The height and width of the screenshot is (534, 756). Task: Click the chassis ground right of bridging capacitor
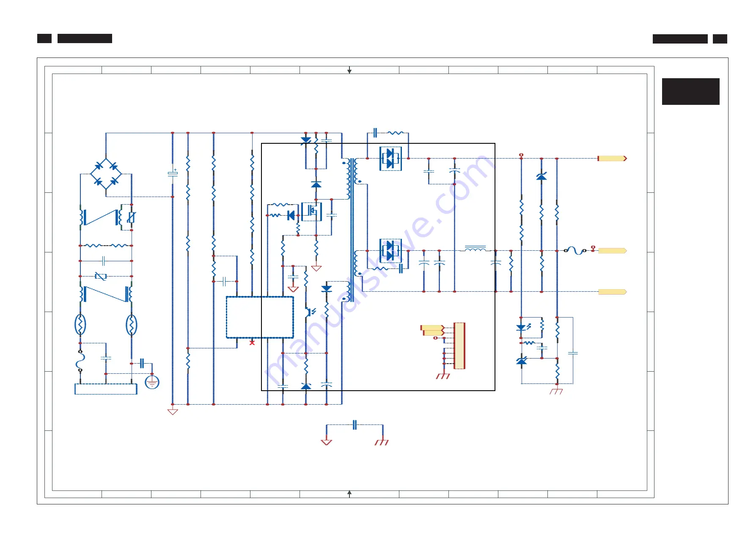382,442
